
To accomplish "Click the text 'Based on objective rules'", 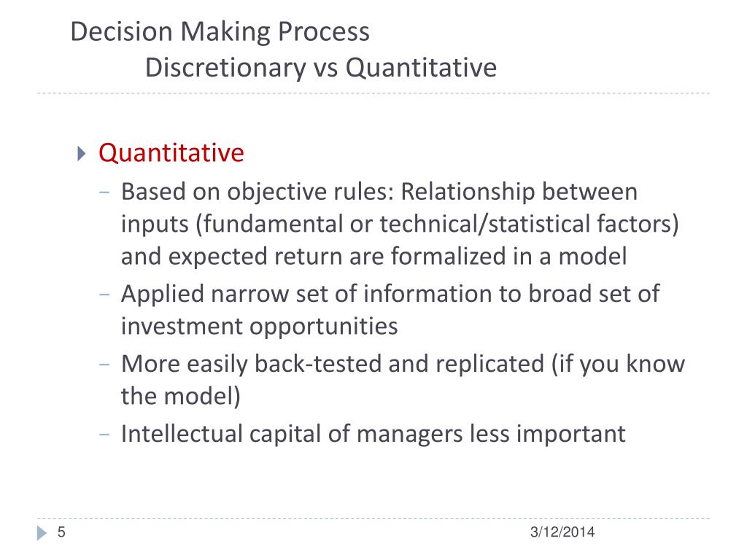I will [x=258, y=192].
